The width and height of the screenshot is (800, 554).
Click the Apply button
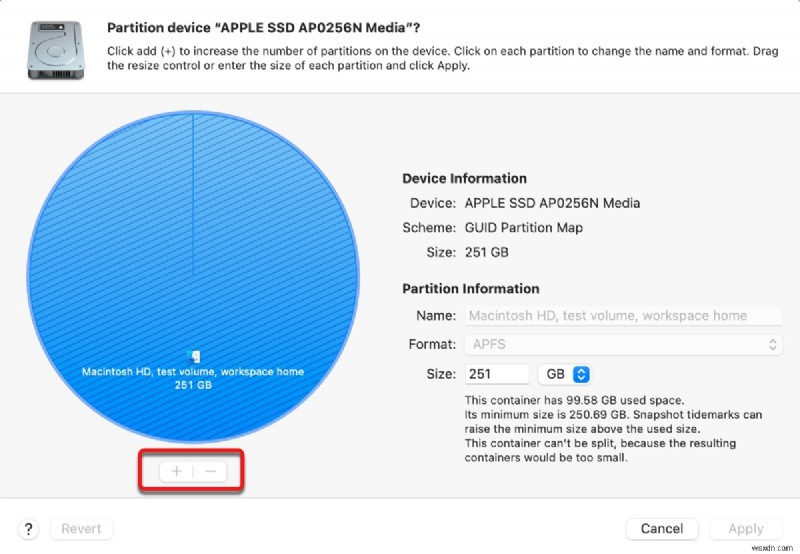pyautogui.click(x=745, y=529)
